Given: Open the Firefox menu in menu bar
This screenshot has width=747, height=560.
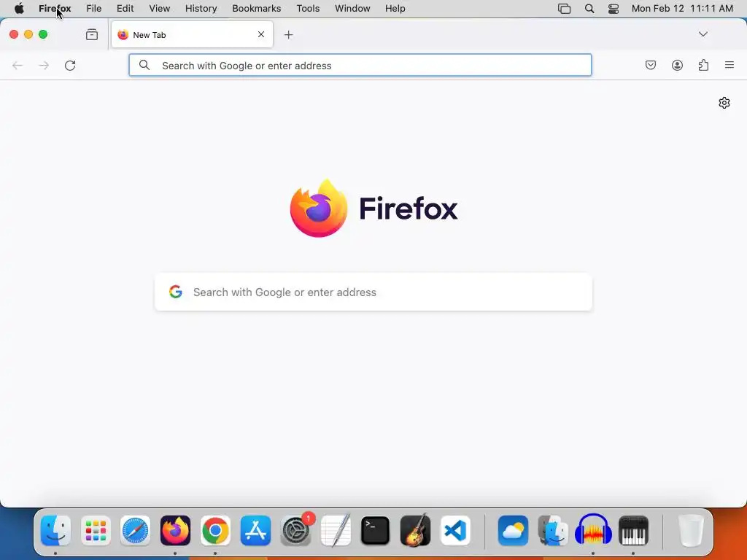Looking at the screenshot, I should coord(55,9).
